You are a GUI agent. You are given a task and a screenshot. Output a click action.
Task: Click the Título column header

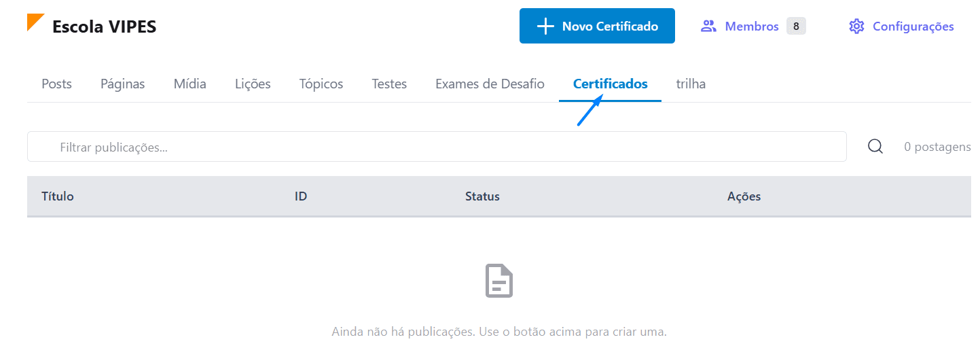(x=58, y=196)
